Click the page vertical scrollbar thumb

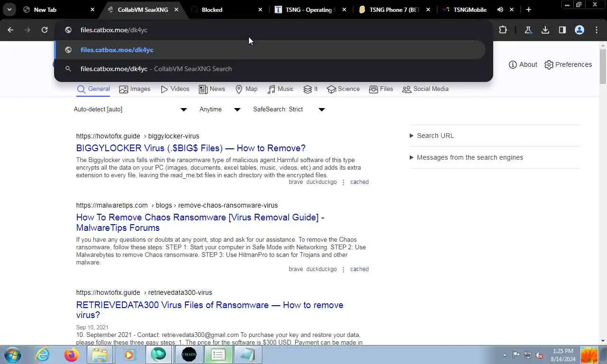[x=603, y=66]
